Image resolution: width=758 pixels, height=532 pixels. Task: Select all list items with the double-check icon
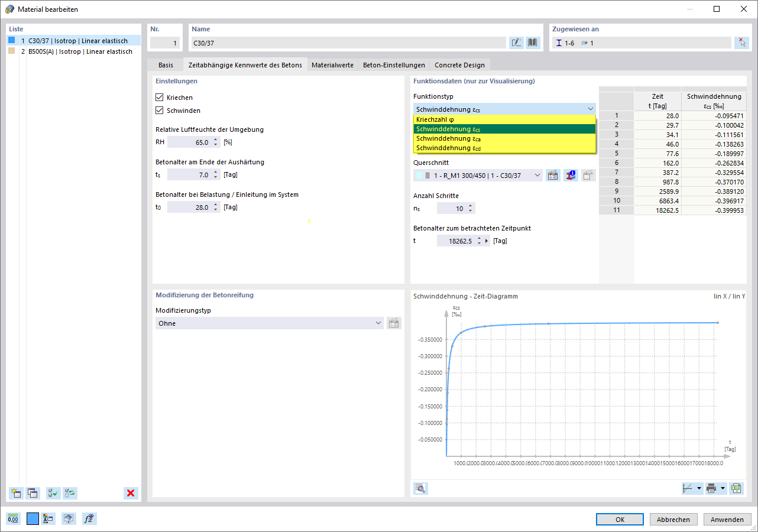(53, 493)
